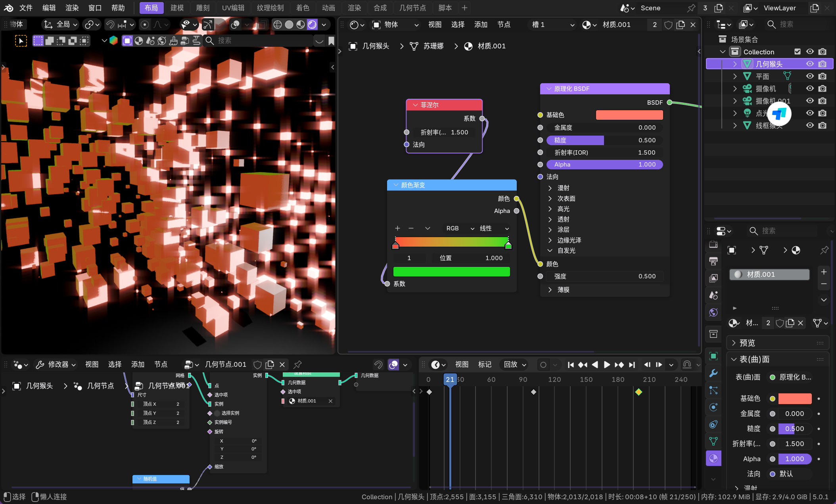Click the play animation button
Viewport: 836px width, 504px height.
(x=607, y=364)
